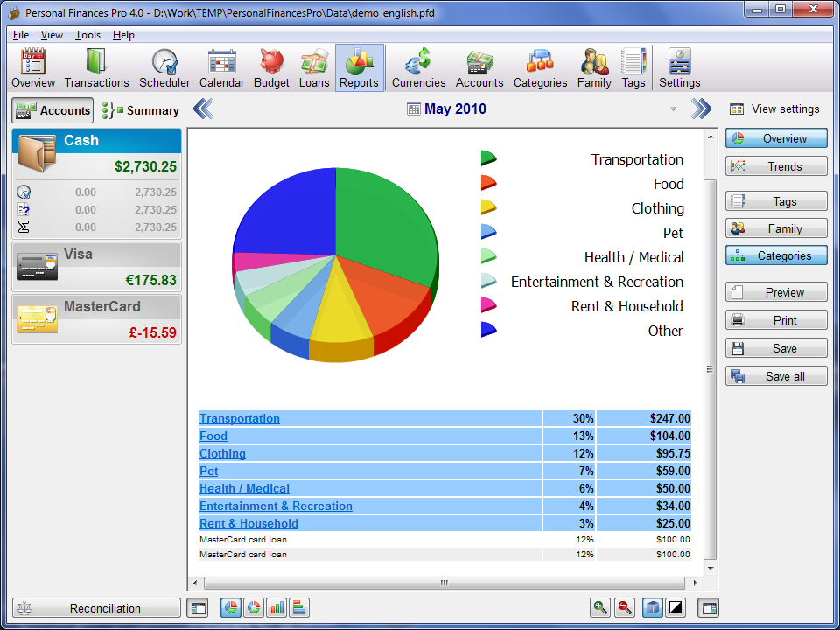This screenshot has width=840, height=630.
Task: Open the Budget piggy bank section
Action: [271, 68]
